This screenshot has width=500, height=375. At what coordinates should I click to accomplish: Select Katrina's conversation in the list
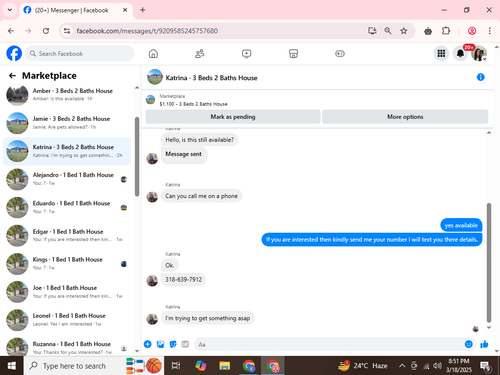tap(67, 151)
